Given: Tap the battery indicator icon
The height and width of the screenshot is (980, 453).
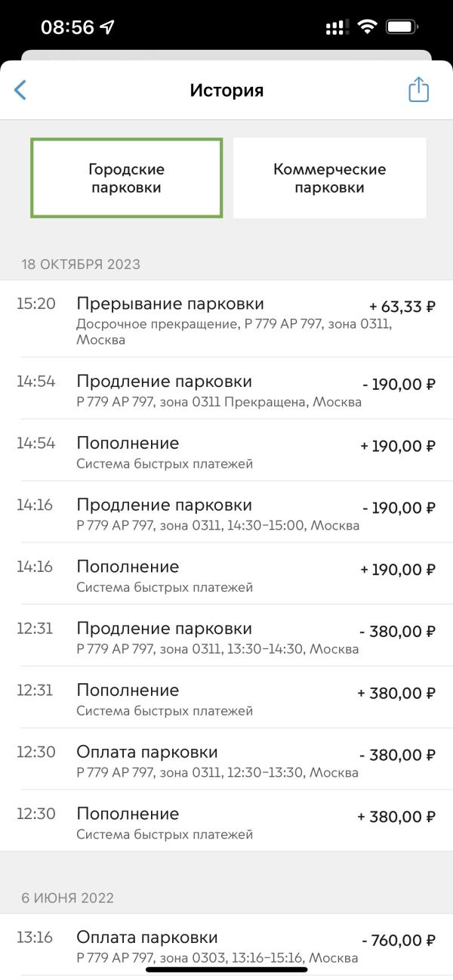Looking at the screenshot, I should coord(402,27).
